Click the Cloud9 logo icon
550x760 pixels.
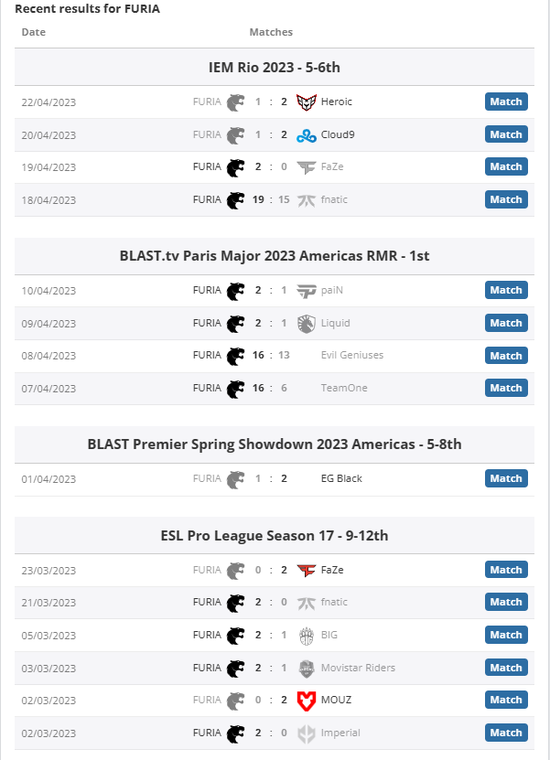pos(306,135)
